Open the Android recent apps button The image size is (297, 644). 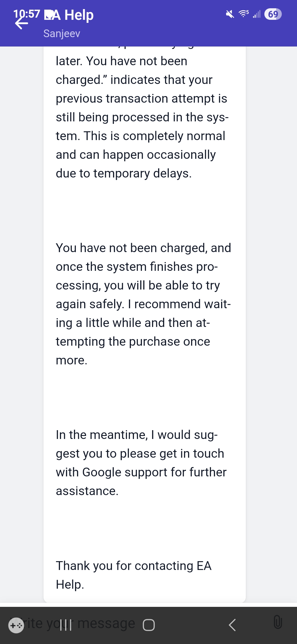pyautogui.click(x=66, y=625)
